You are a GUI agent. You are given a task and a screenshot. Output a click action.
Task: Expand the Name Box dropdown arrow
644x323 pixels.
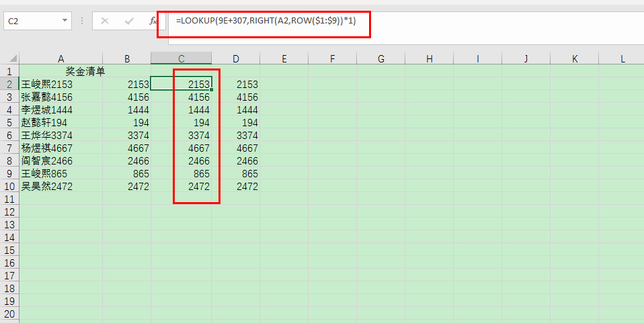point(65,21)
